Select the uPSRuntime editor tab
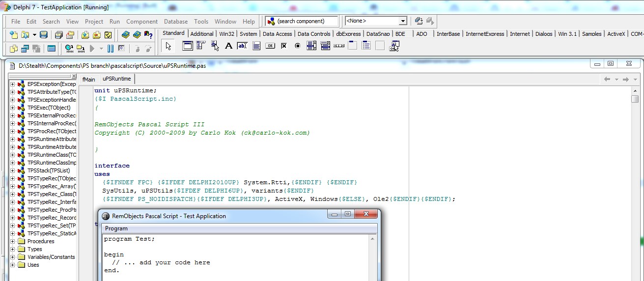Screen dimensions: 644x281 [x=117, y=79]
